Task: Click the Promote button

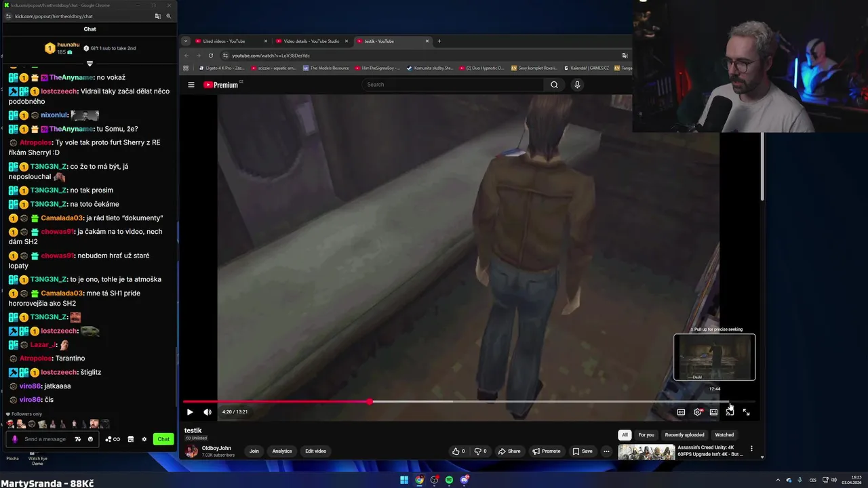Action: (547, 451)
